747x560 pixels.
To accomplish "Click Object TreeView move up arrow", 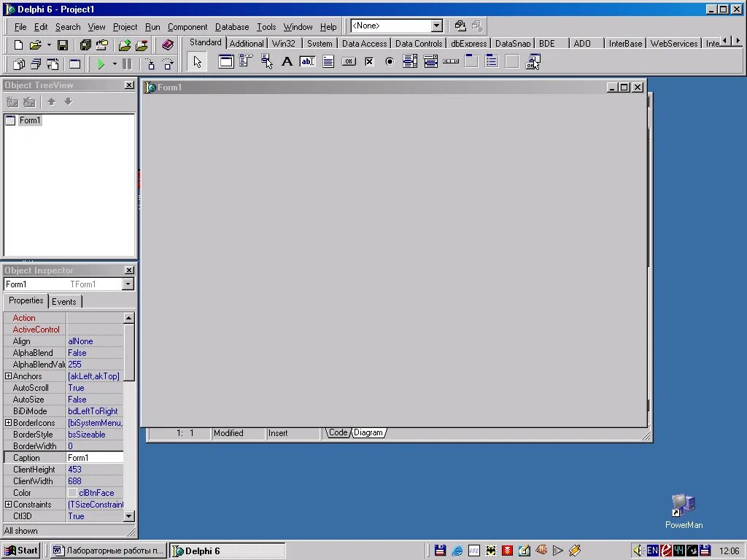I will click(52, 101).
